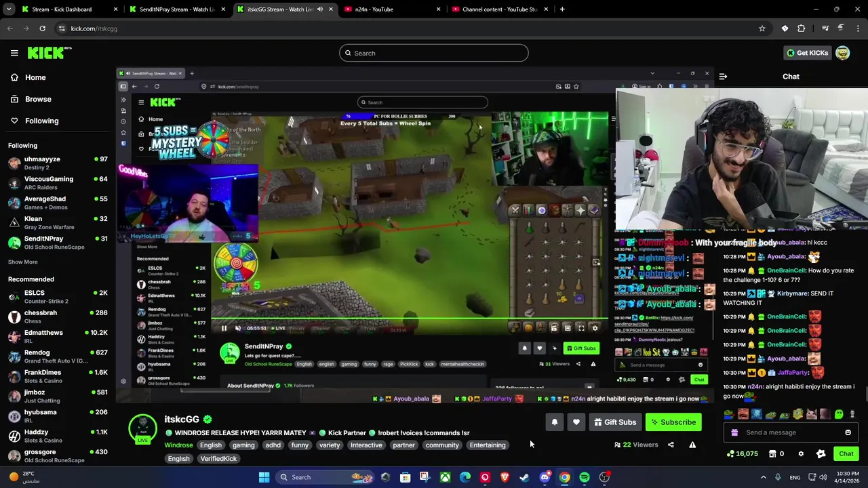Send message with green Chat button
Screen dimensions: 868x488
coord(846,453)
